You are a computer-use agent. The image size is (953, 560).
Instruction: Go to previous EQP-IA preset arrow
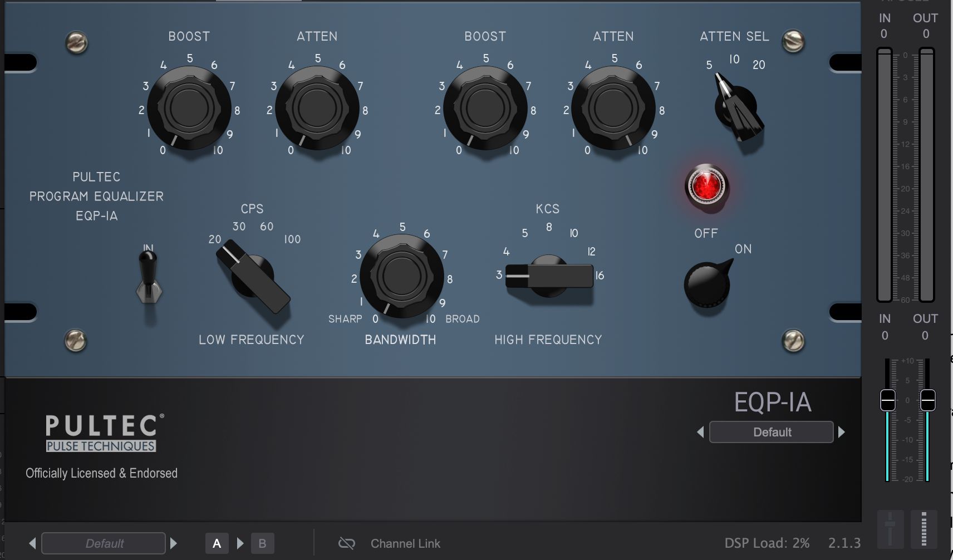(700, 432)
